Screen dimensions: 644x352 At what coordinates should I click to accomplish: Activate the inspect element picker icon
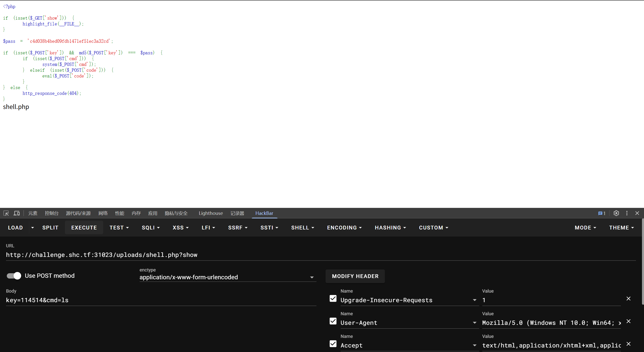[6, 213]
